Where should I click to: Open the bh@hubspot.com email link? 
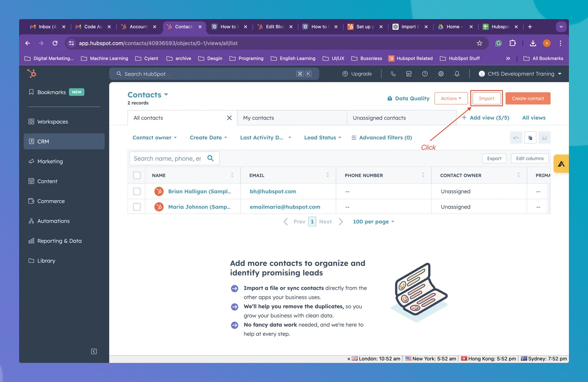coord(273,191)
